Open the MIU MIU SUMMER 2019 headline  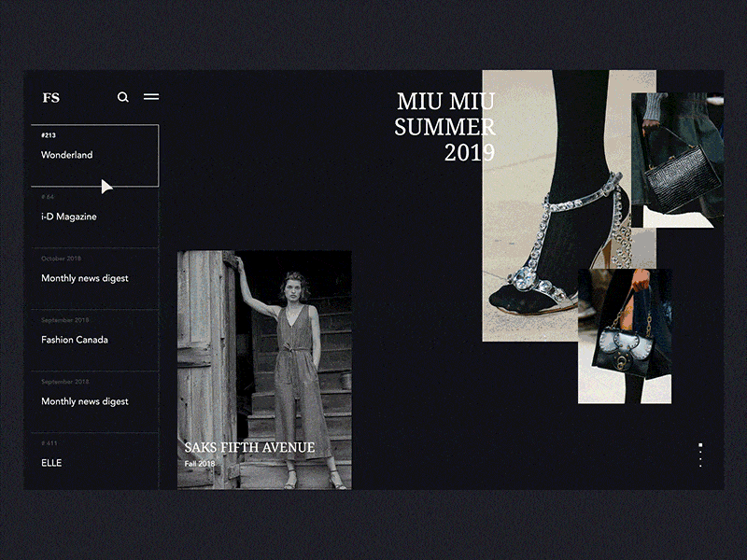pyautogui.click(x=447, y=125)
